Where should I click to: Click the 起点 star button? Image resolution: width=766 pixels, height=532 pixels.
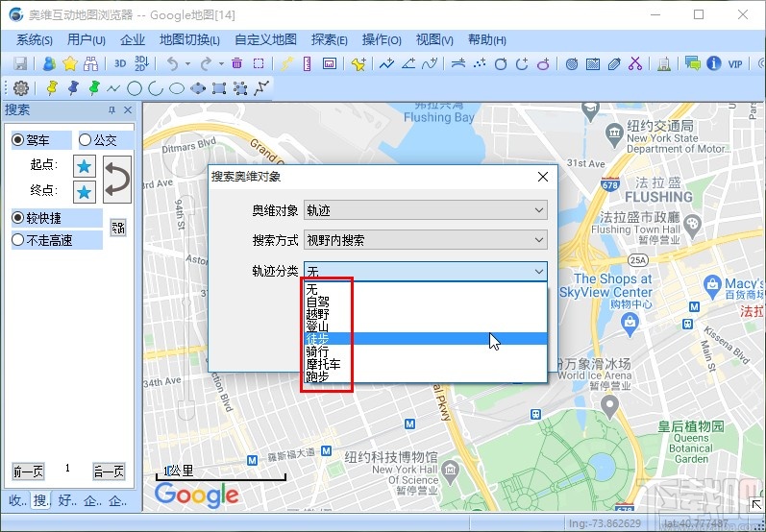84,166
